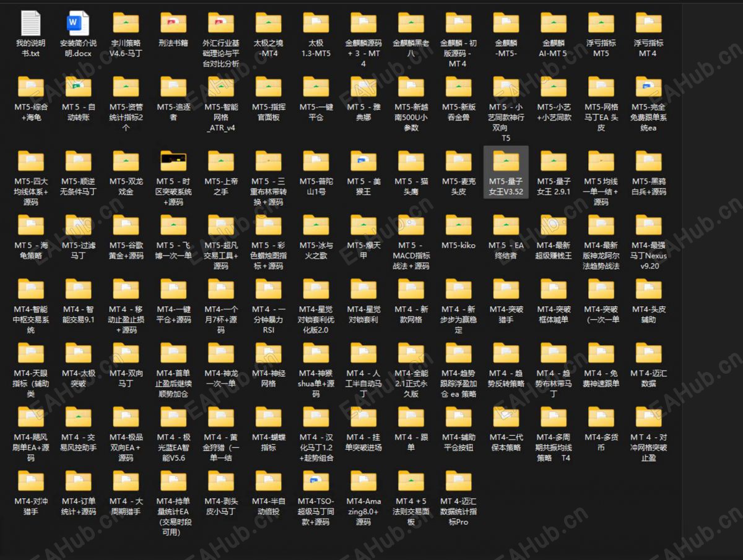Select the MT4-半自动倍投 folder icon
Screen dimensions: 743x560
[x=269, y=481]
